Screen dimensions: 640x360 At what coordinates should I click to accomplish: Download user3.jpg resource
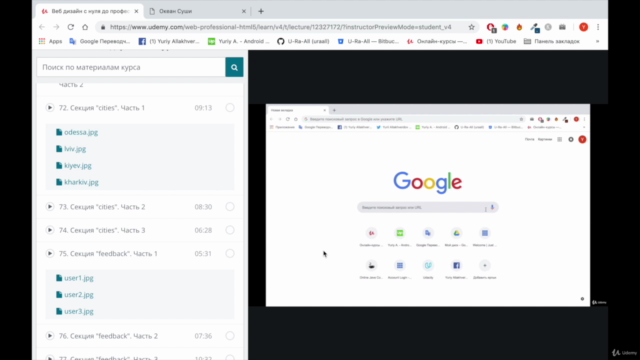(x=79, y=311)
